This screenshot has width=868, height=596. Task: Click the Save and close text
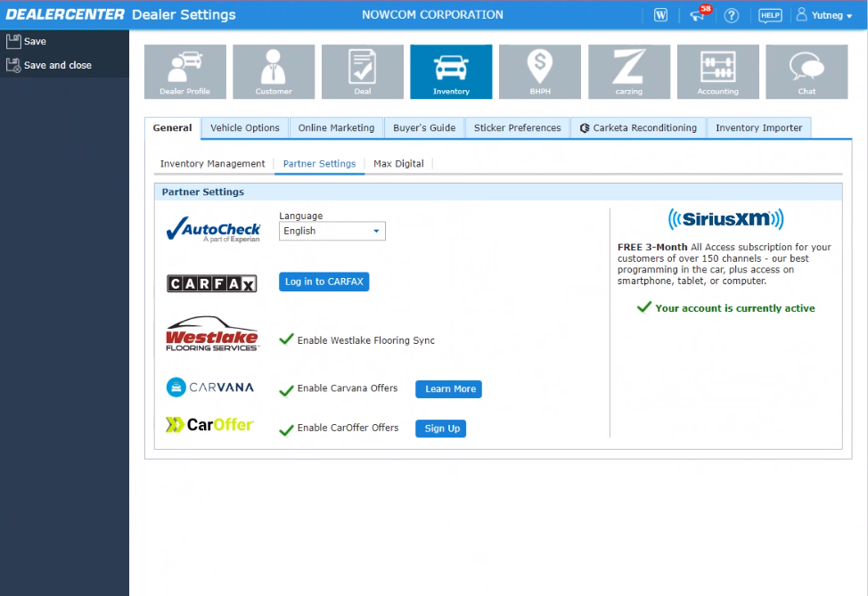click(58, 65)
